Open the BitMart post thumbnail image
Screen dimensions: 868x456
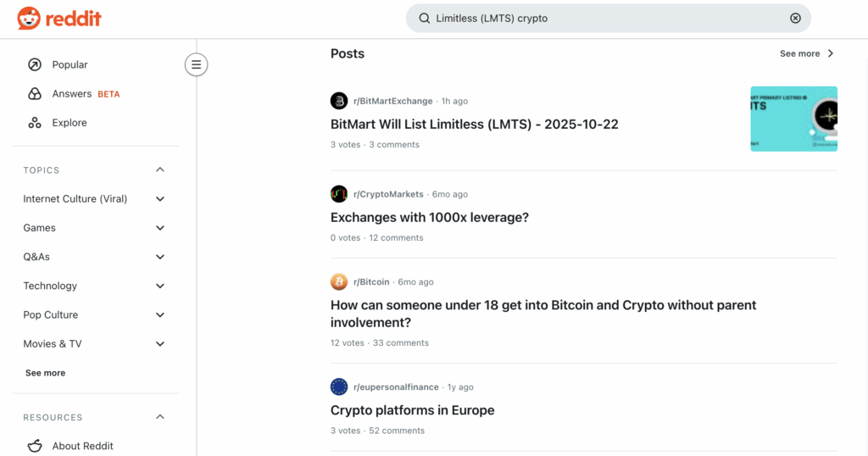pos(793,119)
